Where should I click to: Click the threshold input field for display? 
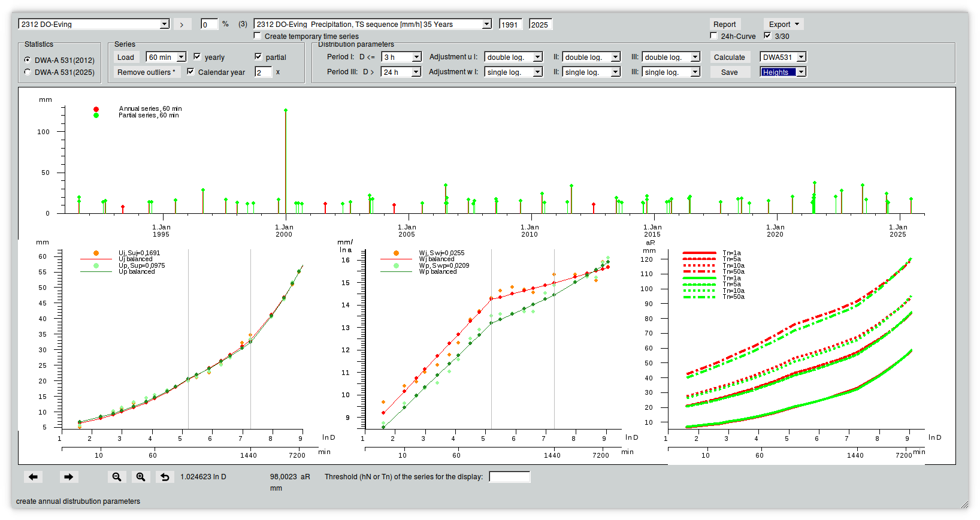pos(510,477)
